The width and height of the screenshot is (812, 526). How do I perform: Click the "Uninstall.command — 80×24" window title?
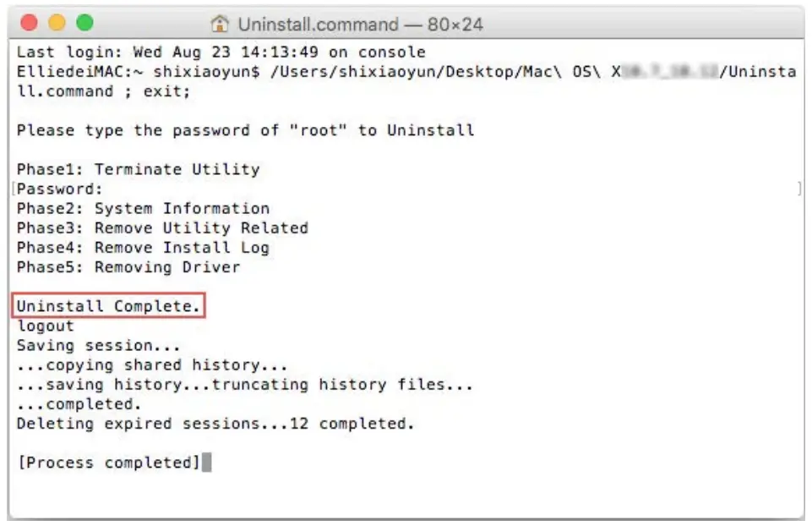click(360, 24)
